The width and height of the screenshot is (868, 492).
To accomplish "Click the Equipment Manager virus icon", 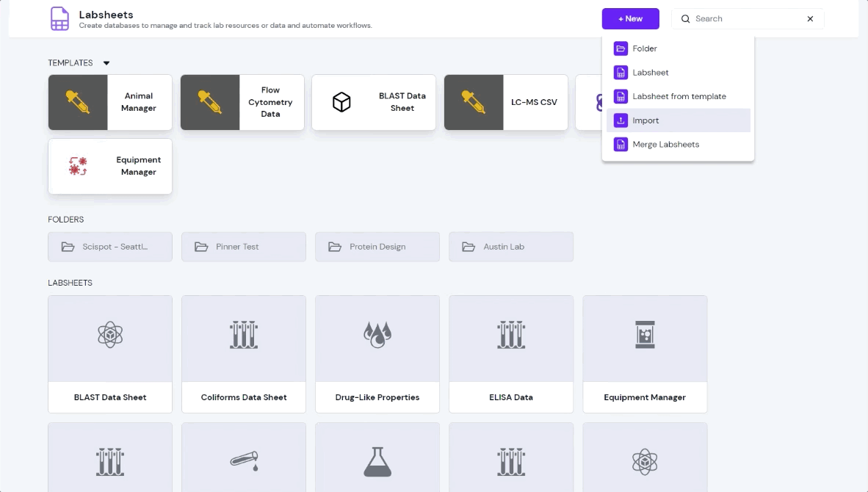I will pos(78,166).
